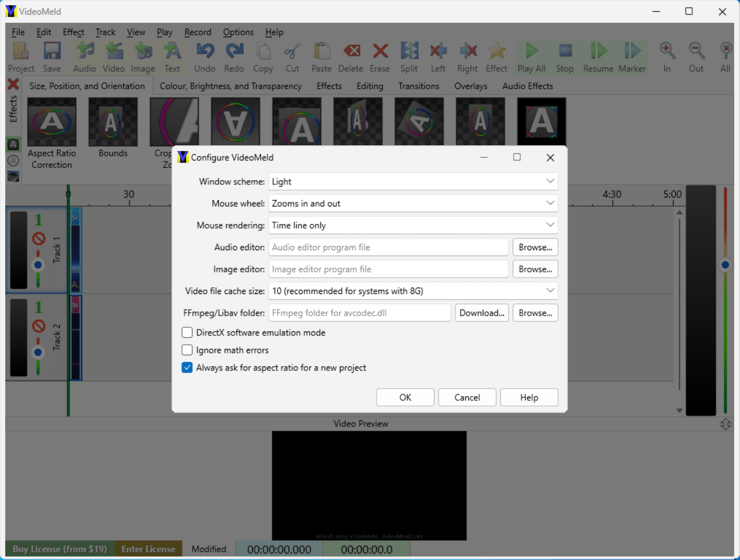Click the Paste icon
The height and width of the screenshot is (560, 740).
coord(321,57)
